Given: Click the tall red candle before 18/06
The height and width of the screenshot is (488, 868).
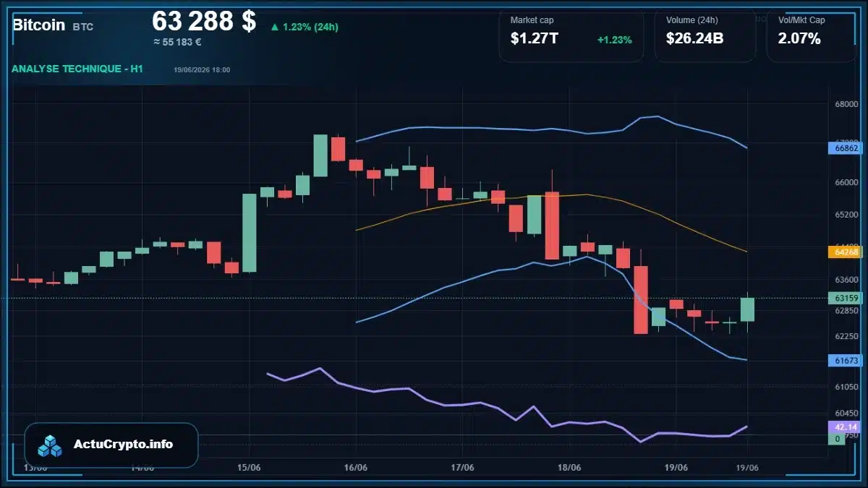Looking at the screenshot, I should tap(552, 225).
